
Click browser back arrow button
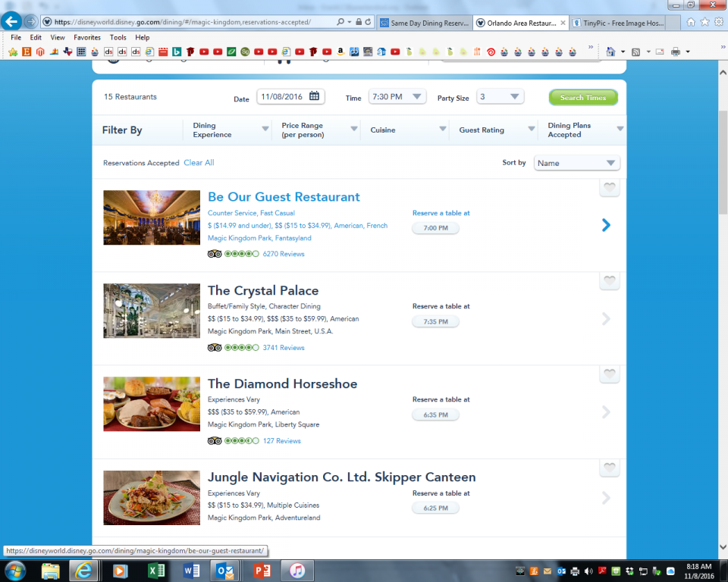point(12,22)
